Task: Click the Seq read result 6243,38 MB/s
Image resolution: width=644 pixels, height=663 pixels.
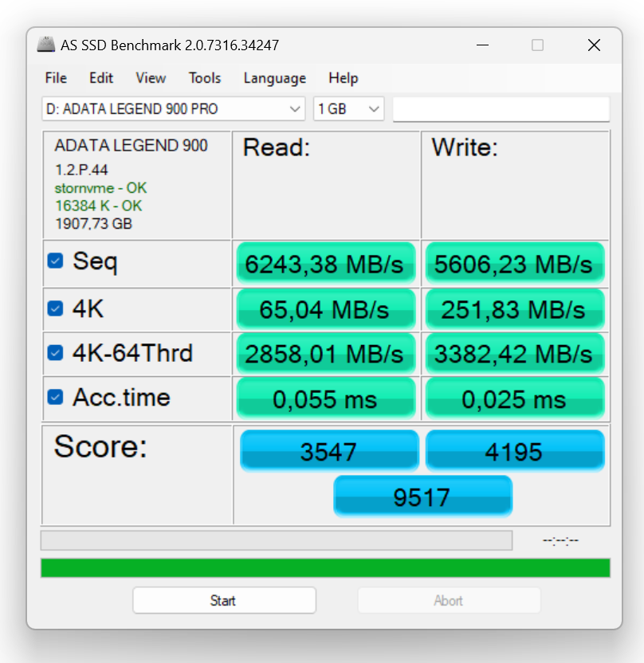Action: [325, 264]
